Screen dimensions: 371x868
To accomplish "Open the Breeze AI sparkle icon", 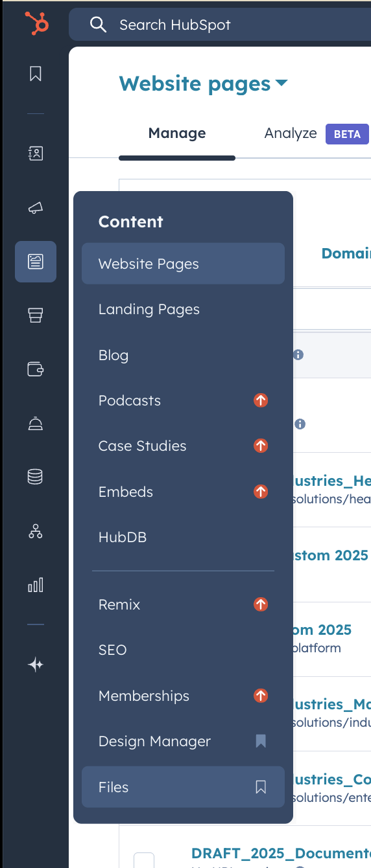I will click(36, 665).
